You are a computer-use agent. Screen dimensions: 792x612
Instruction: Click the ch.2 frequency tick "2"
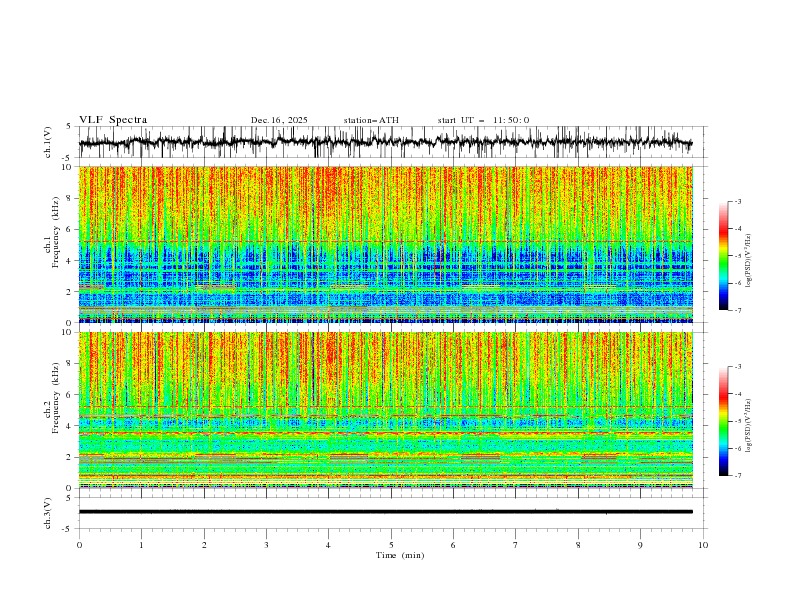coord(70,457)
